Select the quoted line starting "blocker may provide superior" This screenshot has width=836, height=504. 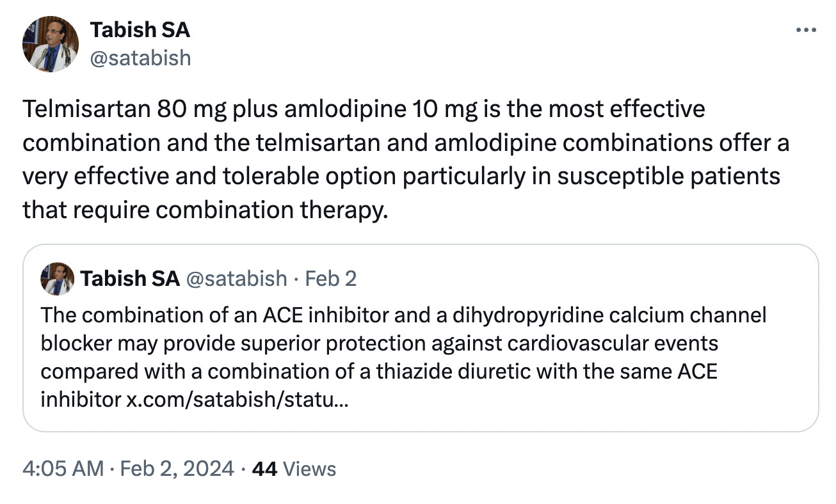tap(380, 343)
